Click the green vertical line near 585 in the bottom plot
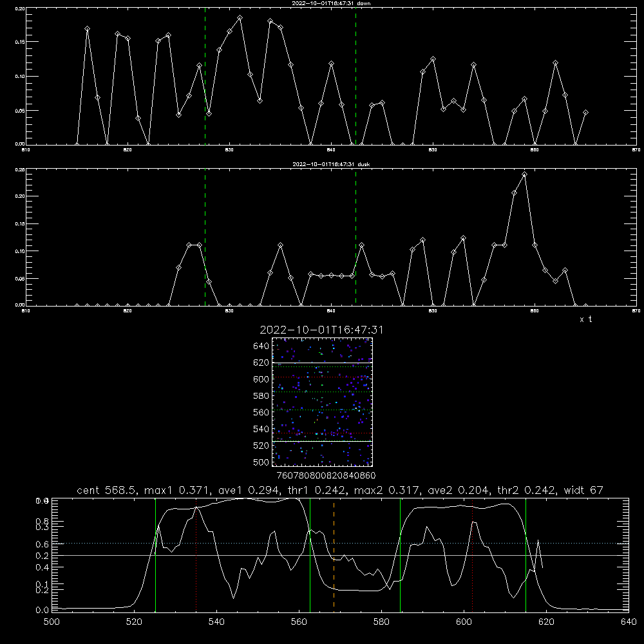 tap(400, 554)
